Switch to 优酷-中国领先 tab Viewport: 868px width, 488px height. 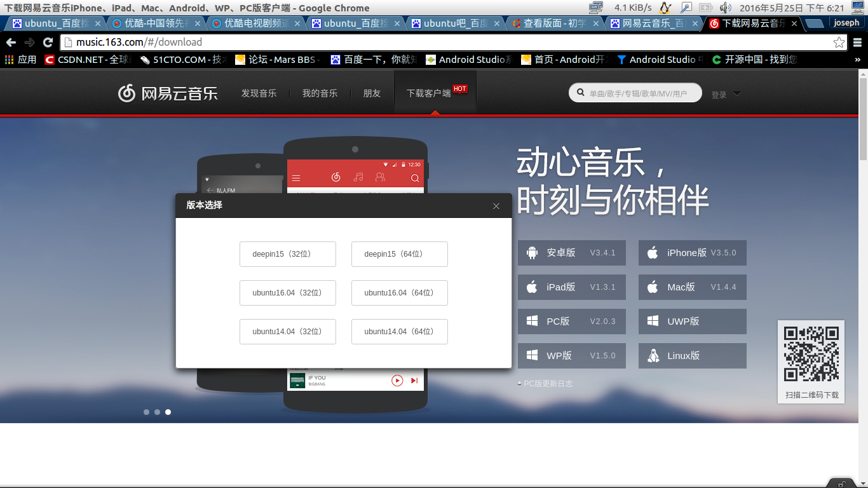tap(158, 24)
